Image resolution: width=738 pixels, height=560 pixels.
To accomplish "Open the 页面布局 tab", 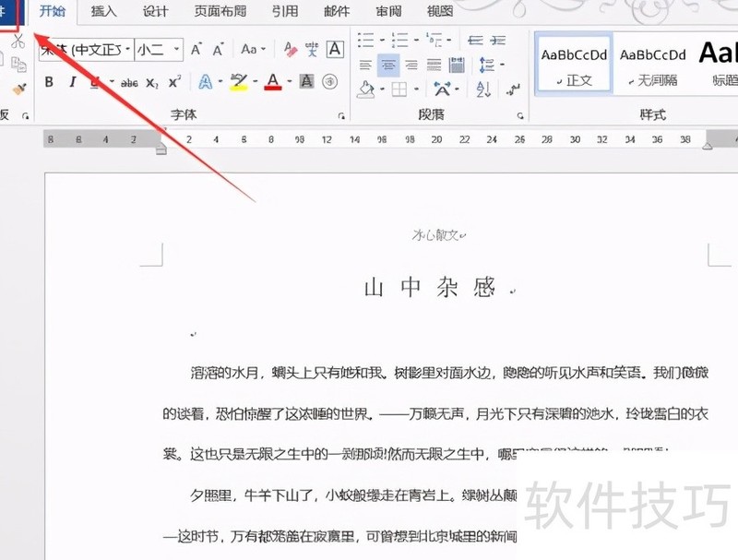I will [220, 12].
